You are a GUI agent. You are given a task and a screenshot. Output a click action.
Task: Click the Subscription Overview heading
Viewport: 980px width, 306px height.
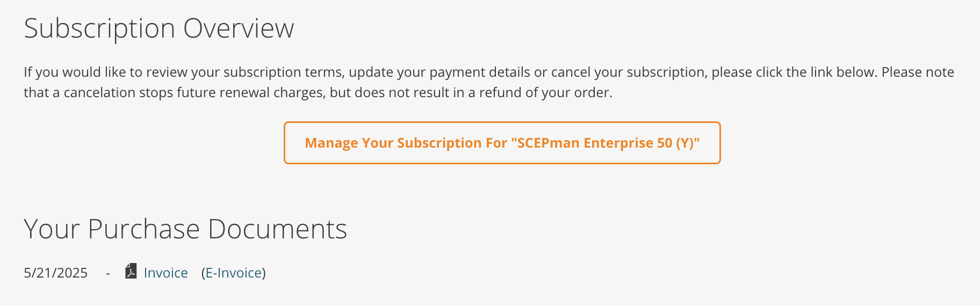tap(159, 28)
